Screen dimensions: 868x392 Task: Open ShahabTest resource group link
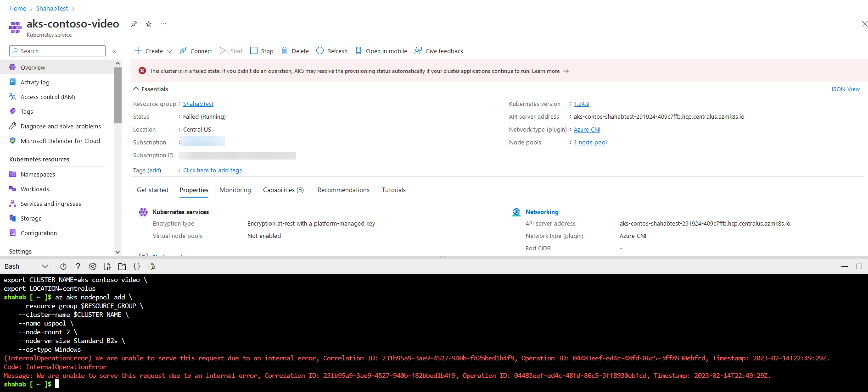(198, 104)
